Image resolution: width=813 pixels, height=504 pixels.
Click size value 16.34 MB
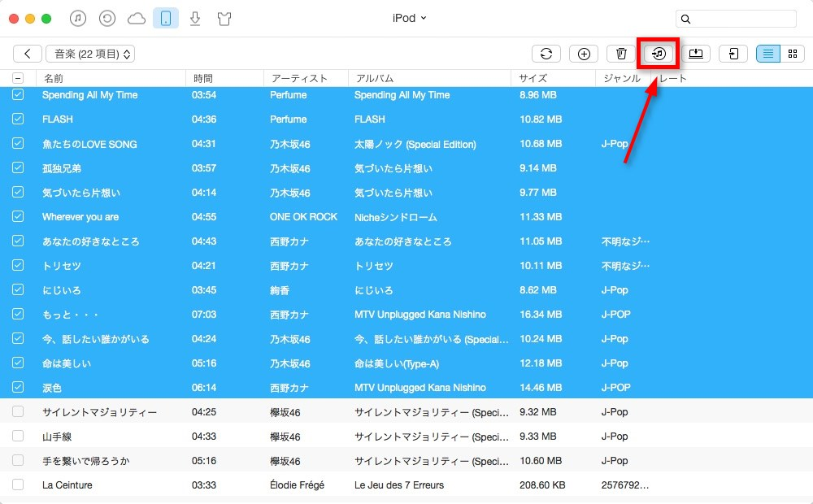pos(541,315)
